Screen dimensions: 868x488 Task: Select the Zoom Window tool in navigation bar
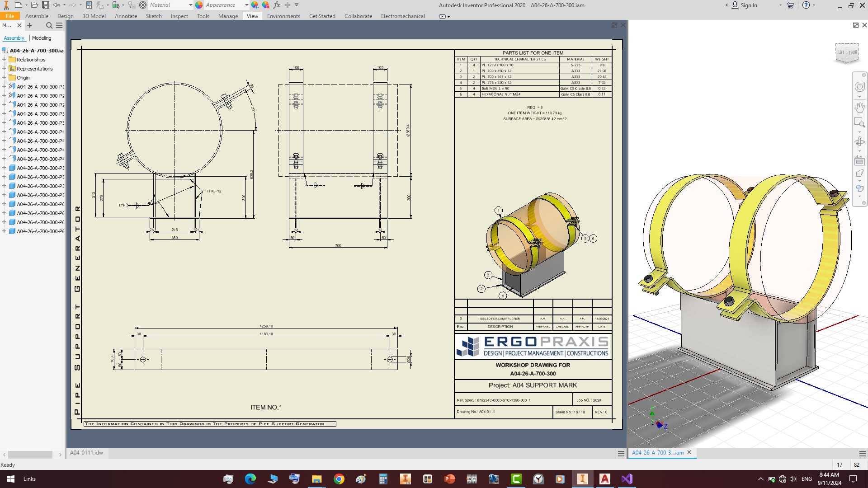point(859,122)
